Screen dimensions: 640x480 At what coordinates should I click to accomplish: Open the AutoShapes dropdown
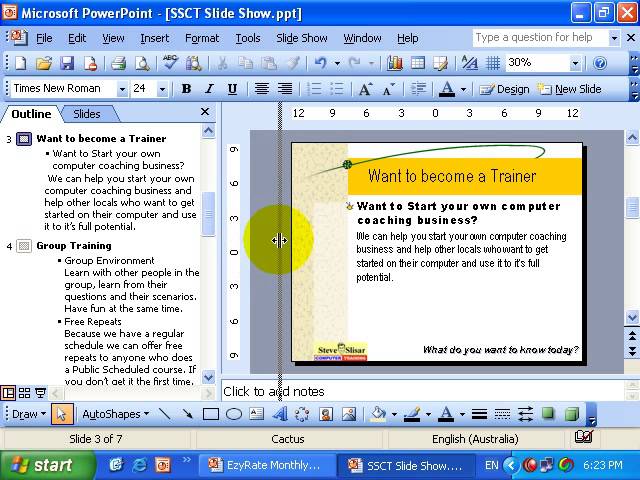[x=116, y=414]
